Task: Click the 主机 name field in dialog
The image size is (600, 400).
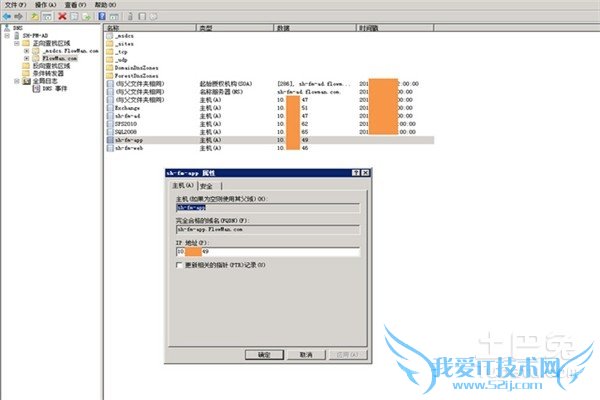Action: point(268,207)
